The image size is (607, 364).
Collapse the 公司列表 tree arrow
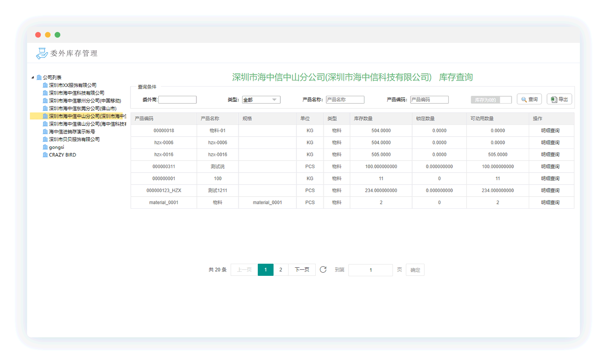point(33,77)
